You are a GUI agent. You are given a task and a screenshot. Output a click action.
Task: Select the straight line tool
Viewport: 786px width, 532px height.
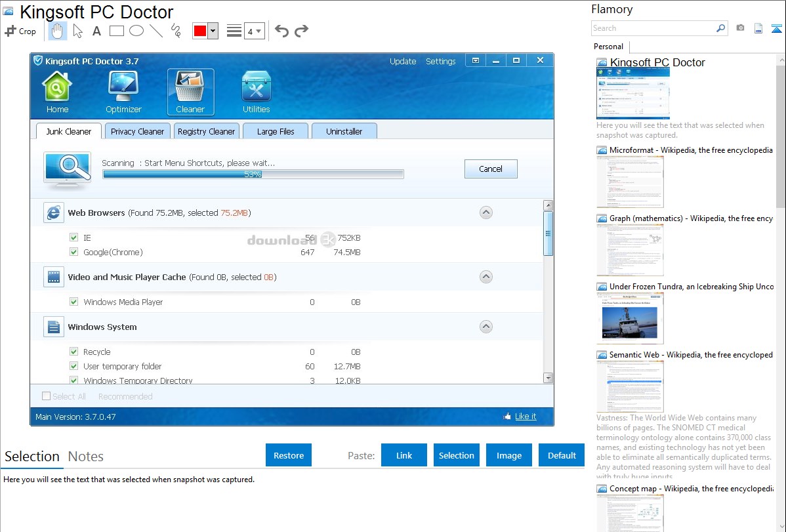click(155, 31)
